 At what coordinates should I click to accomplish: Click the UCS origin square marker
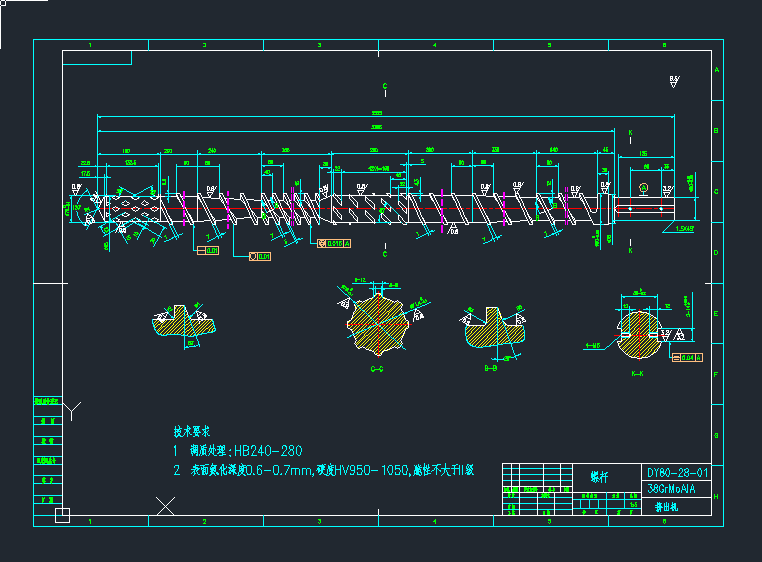pyautogui.click(x=62, y=515)
